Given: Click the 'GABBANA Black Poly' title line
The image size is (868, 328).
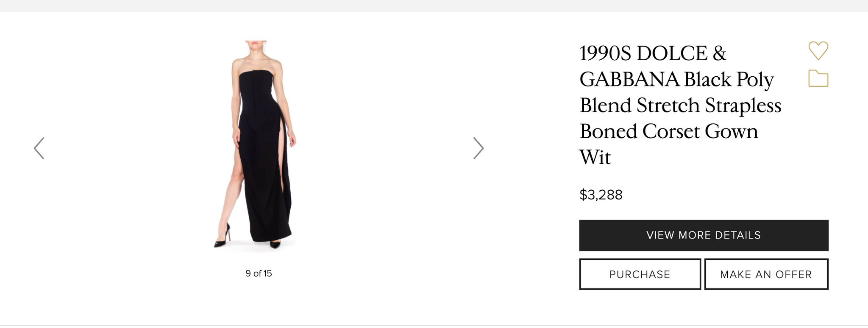Looking at the screenshot, I should (x=676, y=79).
